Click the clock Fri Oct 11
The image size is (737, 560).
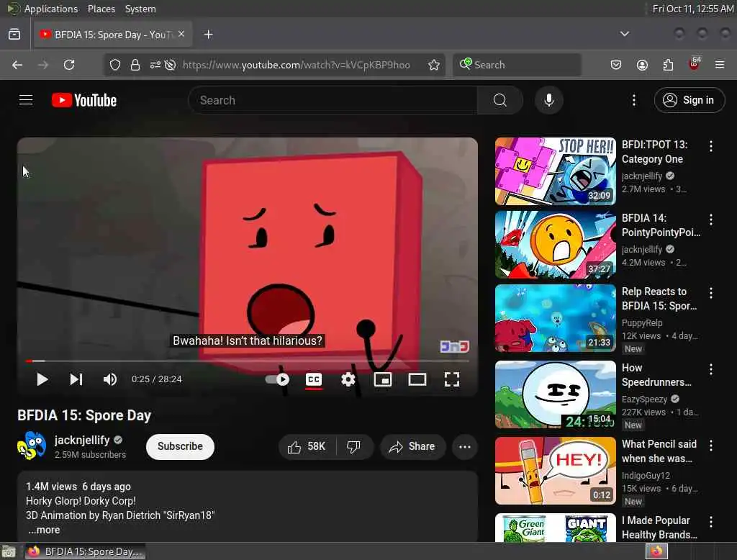693,9
